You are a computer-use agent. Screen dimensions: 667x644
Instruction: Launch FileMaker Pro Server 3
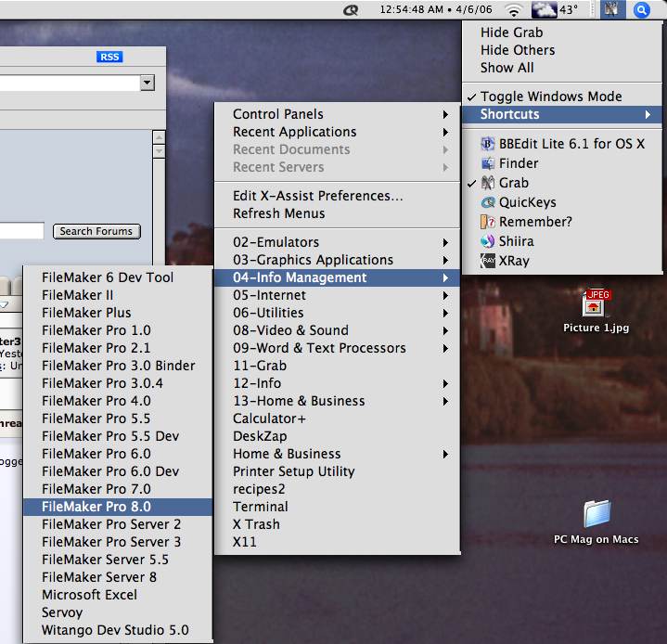coord(118,542)
